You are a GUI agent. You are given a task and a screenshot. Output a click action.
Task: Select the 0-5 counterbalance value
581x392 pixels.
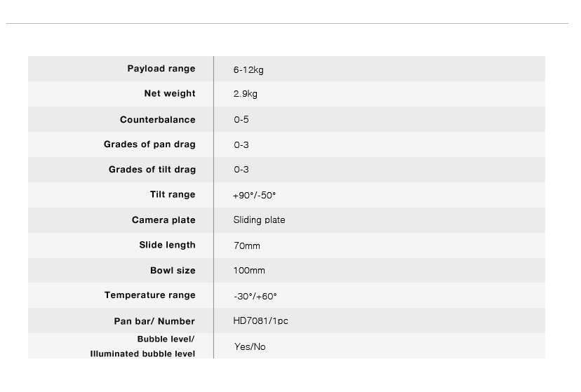[x=241, y=120]
